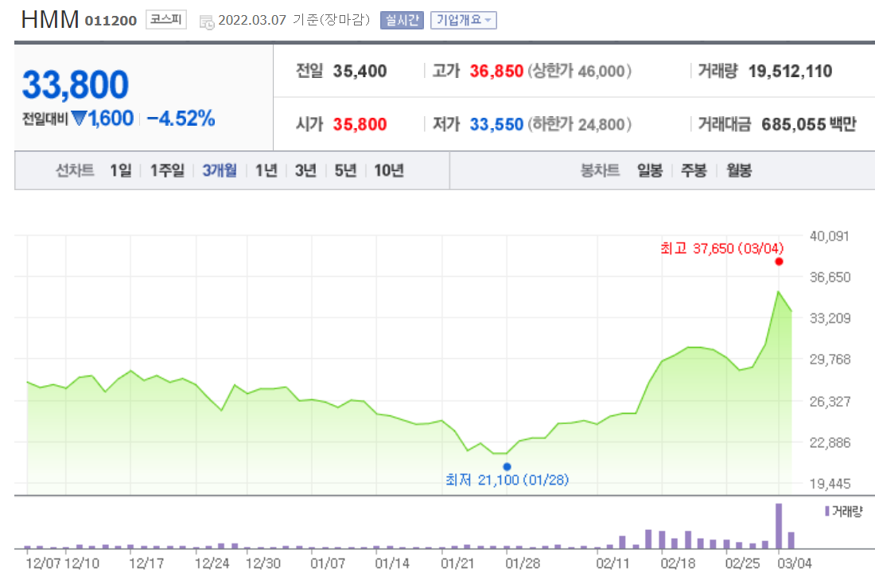Click the calendar clock icon beside the date
The width and height of the screenshot is (875, 588).
207,22
